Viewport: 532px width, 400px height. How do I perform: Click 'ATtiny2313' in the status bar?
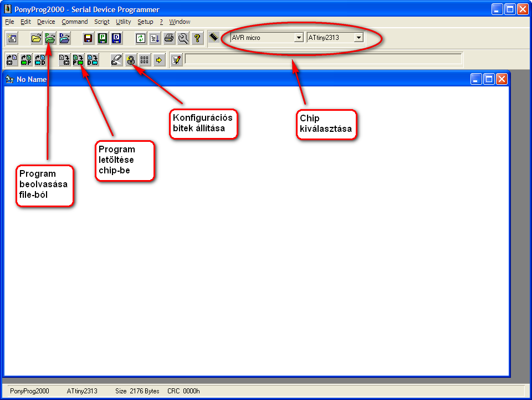[82, 391]
